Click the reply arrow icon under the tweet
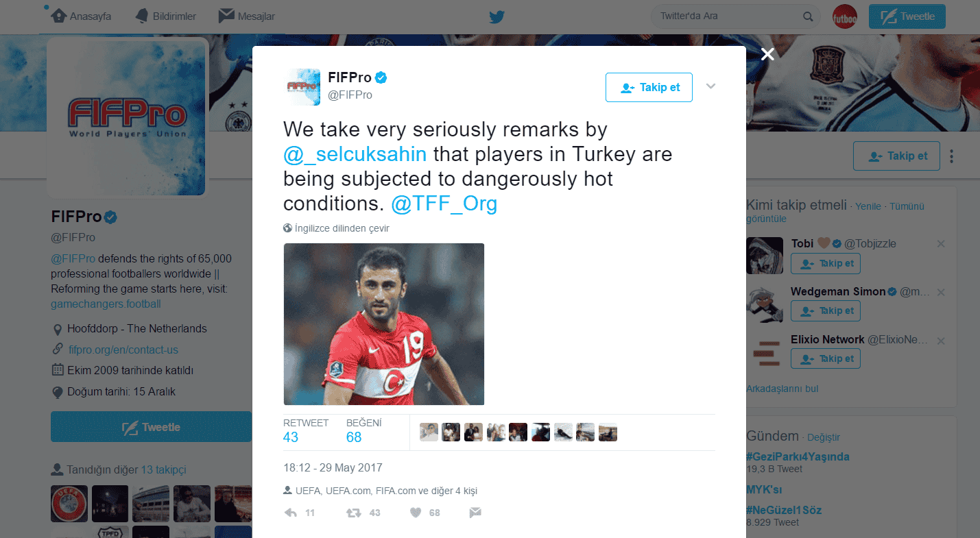The image size is (980, 538). [x=290, y=512]
